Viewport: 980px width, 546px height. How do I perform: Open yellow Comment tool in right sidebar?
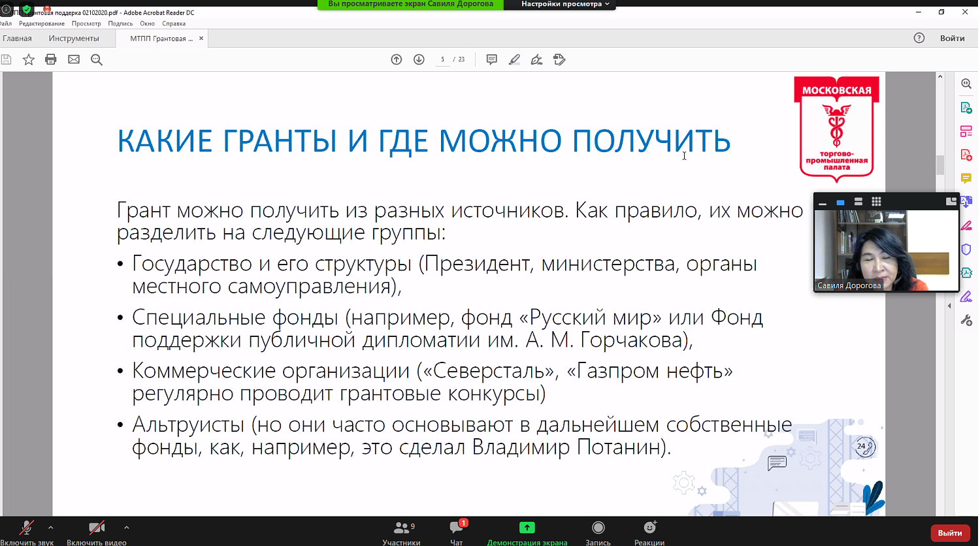(x=966, y=178)
